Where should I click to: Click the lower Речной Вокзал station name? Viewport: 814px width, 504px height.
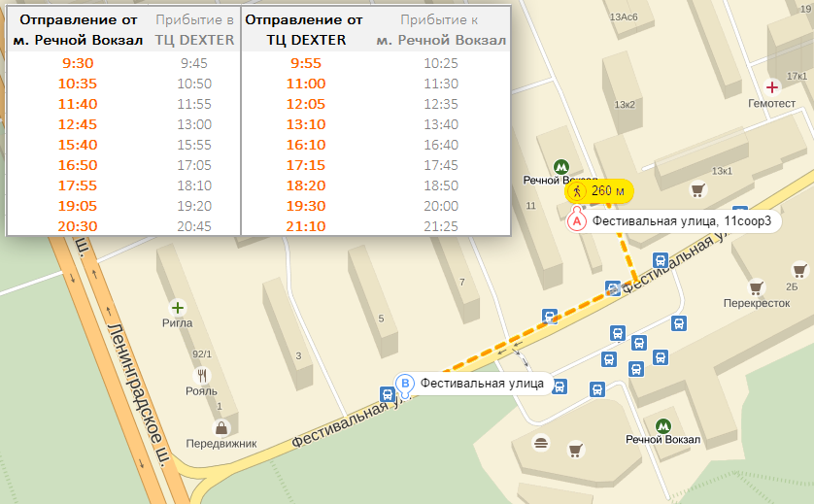pyautogui.click(x=662, y=440)
